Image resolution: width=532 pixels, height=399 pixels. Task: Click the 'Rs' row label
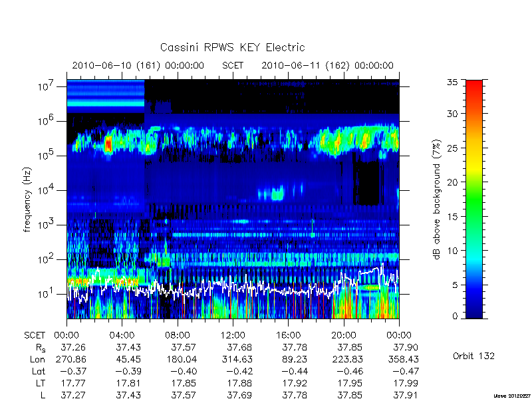(x=41, y=348)
